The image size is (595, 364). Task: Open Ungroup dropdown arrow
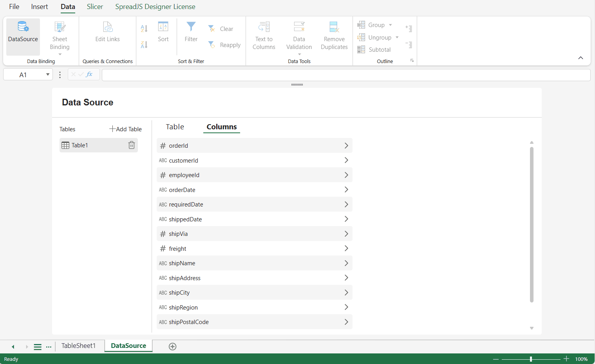click(x=397, y=38)
